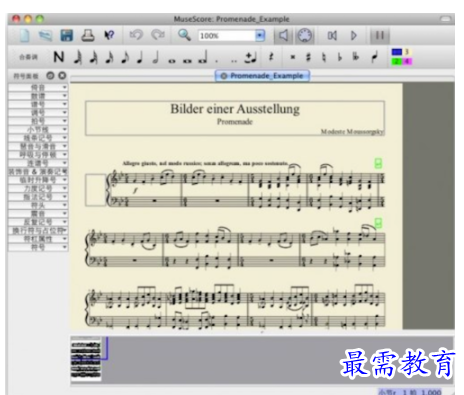The width and height of the screenshot is (464, 395).
Task: Toggle the 合奏调 concert pitch button
Action: click(x=28, y=57)
